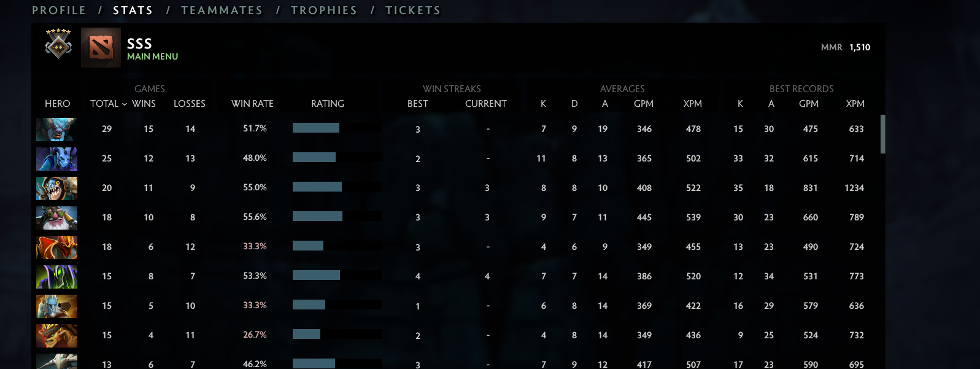This screenshot has width=980, height=369.
Task: Click total games value 29
Action: (x=107, y=129)
